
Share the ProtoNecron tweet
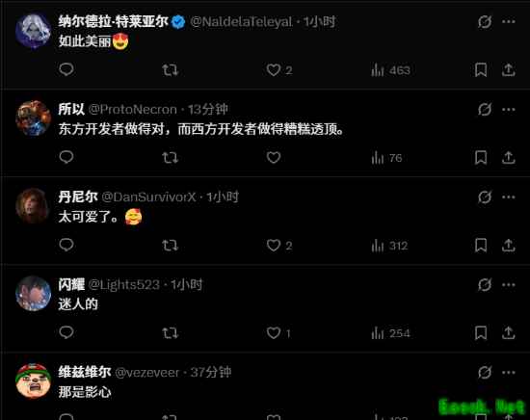coord(509,157)
